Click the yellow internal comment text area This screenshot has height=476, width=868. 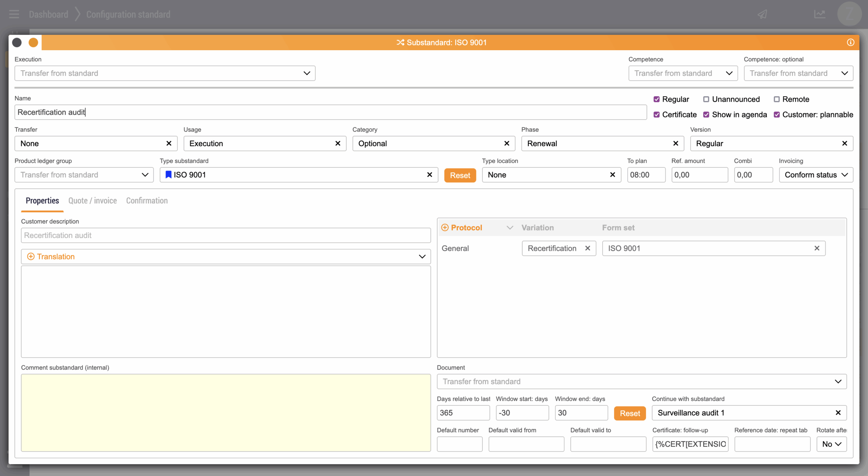click(226, 413)
